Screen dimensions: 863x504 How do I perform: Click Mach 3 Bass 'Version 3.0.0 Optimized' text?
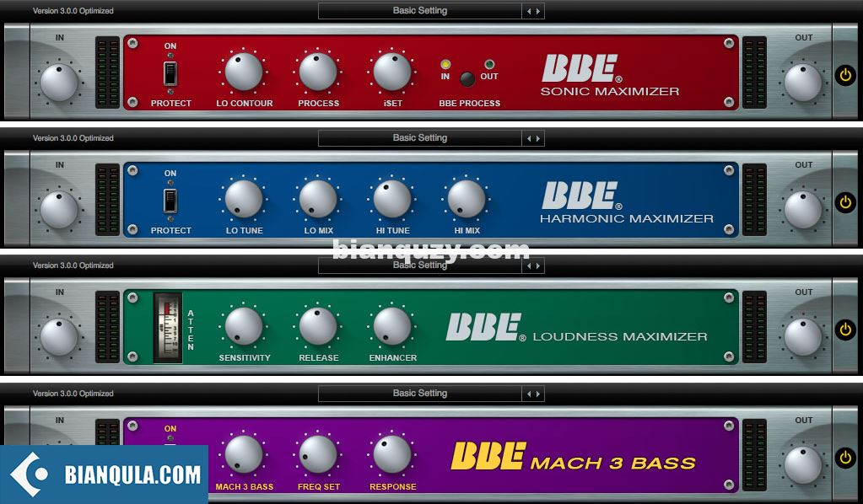coord(73,394)
